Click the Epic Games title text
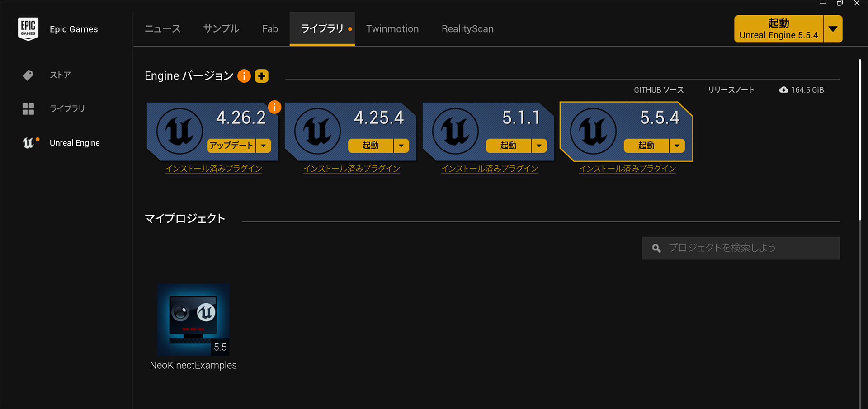Image resolution: width=868 pixels, height=409 pixels. 74,29
